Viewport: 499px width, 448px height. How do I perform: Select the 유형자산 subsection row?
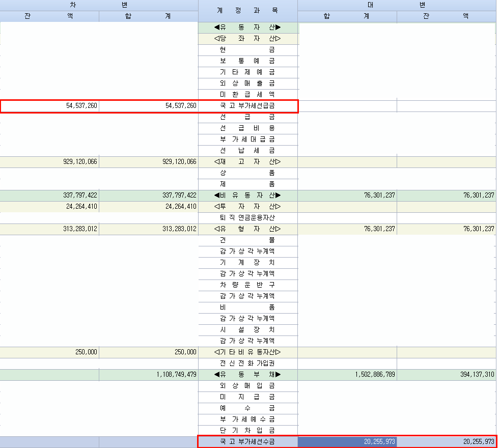pos(247,229)
